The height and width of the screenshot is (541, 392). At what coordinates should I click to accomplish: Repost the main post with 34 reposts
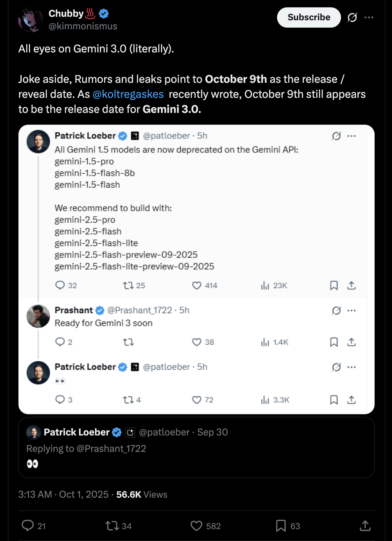tap(112, 526)
